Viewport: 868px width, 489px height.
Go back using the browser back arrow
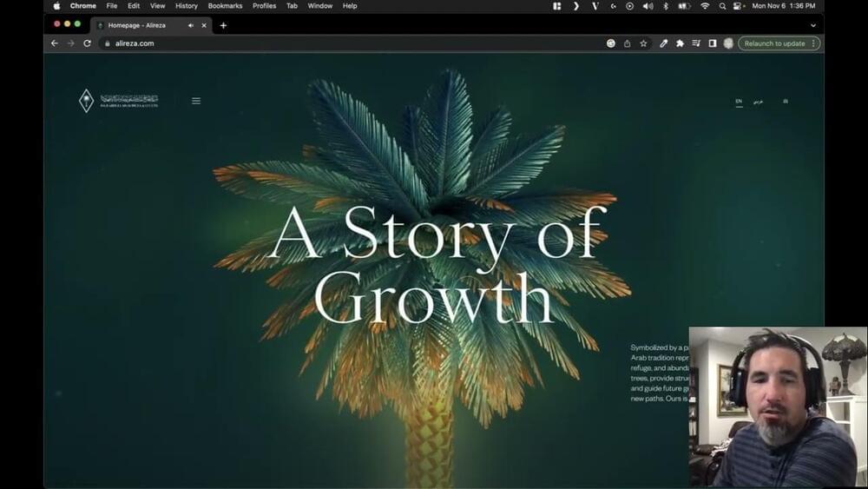(55, 43)
